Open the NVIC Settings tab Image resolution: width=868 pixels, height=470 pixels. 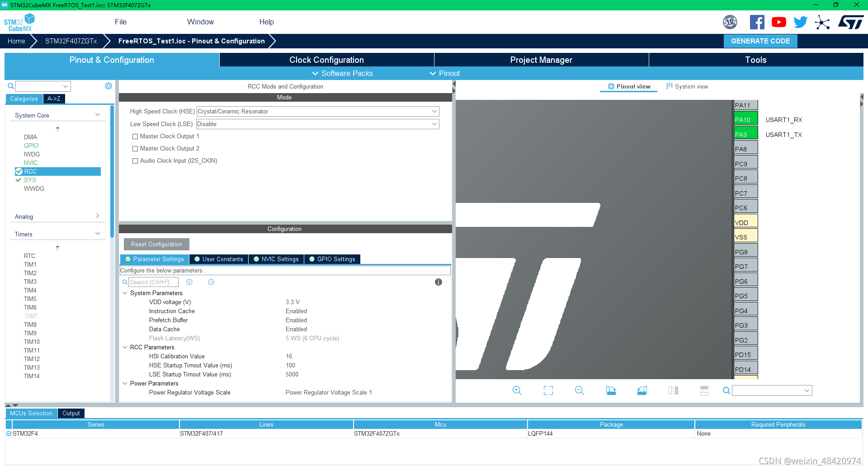pyautogui.click(x=276, y=259)
